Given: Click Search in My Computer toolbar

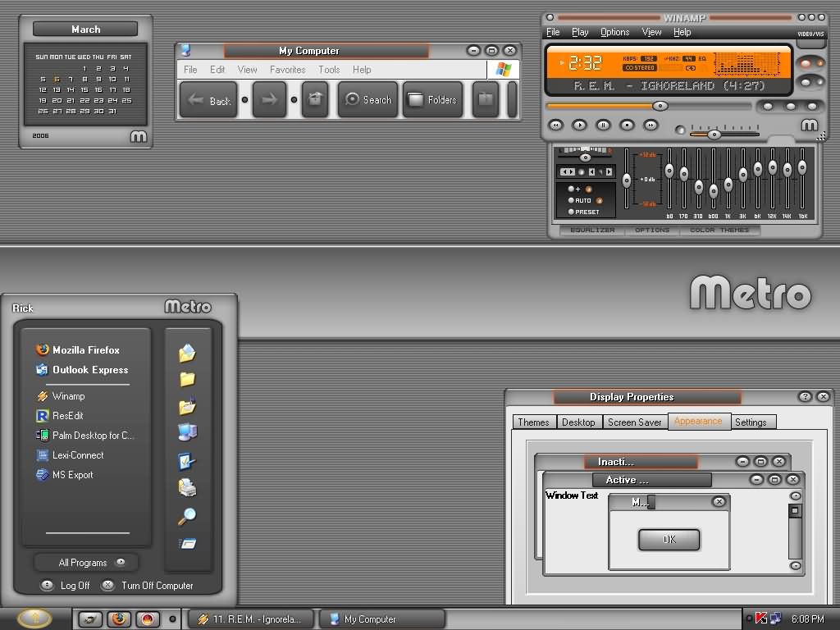Looking at the screenshot, I should pyautogui.click(x=368, y=99).
